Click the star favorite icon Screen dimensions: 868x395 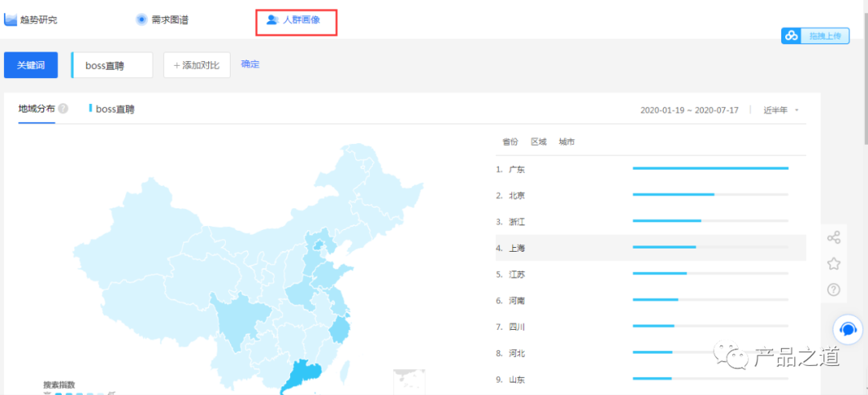tap(833, 264)
